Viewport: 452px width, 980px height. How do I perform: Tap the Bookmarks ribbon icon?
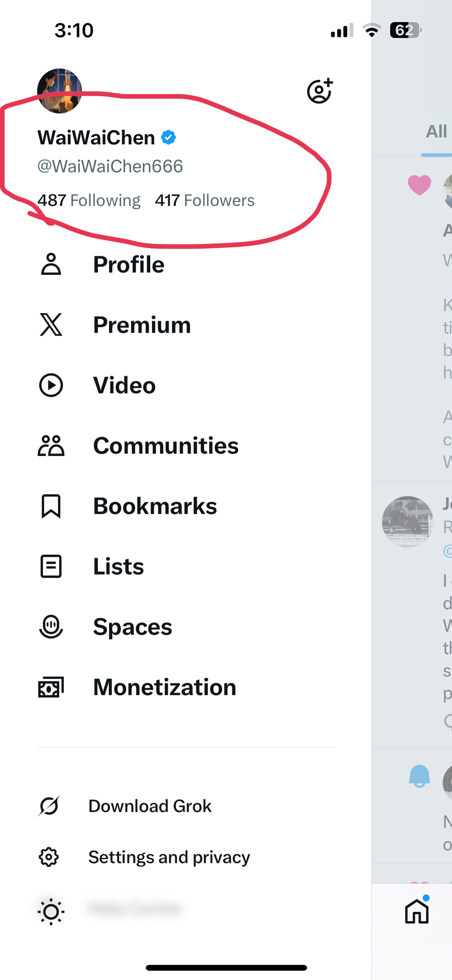[51, 506]
